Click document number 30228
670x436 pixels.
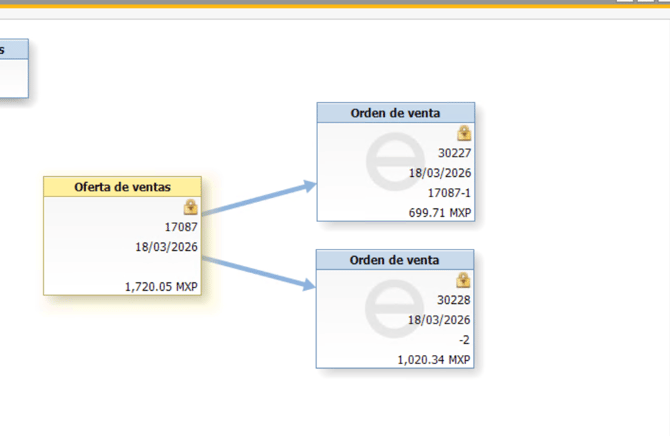point(454,300)
